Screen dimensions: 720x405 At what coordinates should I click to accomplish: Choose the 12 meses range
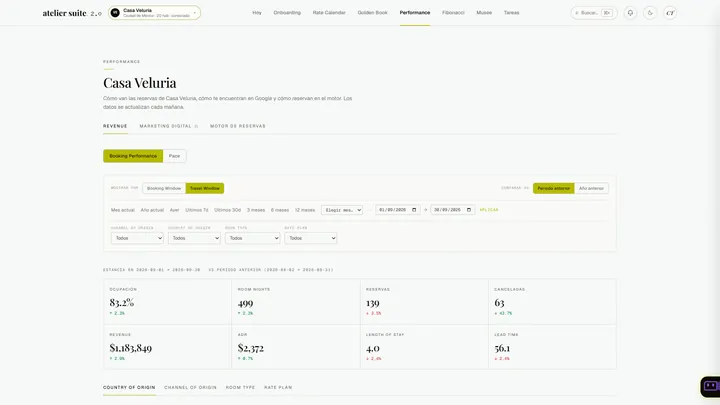coord(305,210)
